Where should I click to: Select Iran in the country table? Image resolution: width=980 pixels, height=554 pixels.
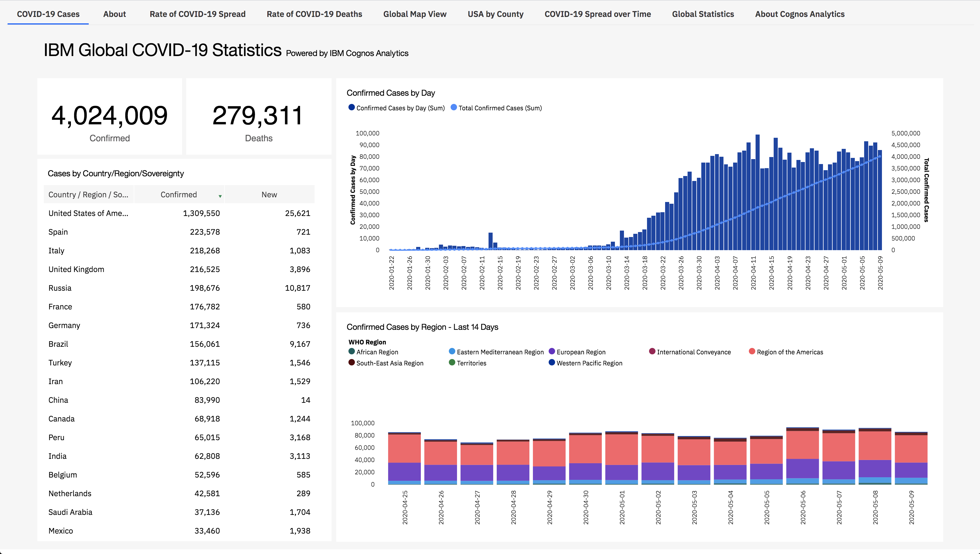(179, 381)
